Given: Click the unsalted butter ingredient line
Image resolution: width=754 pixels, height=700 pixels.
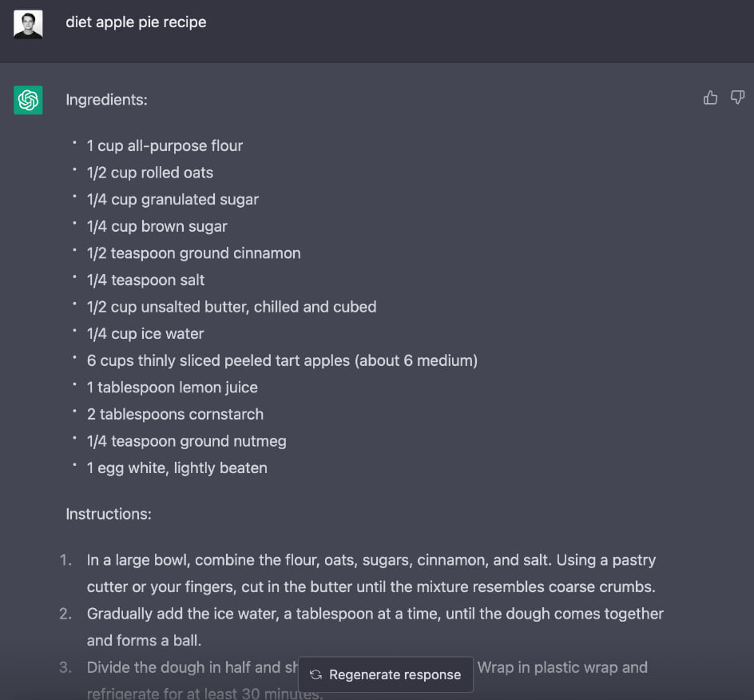Looking at the screenshot, I should pos(232,307).
